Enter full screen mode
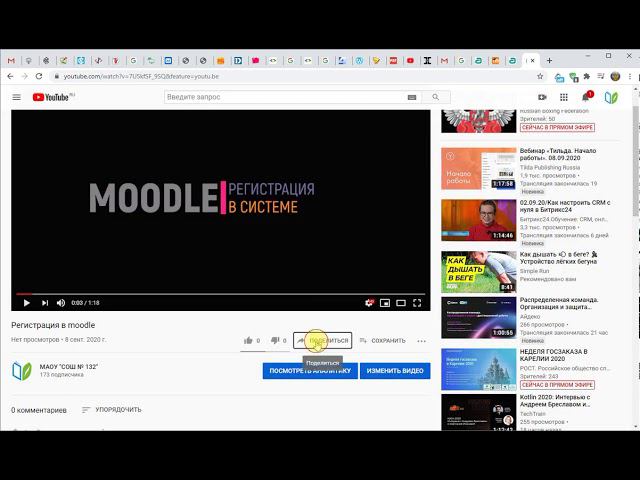 pyautogui.click(x=417, y=303)
